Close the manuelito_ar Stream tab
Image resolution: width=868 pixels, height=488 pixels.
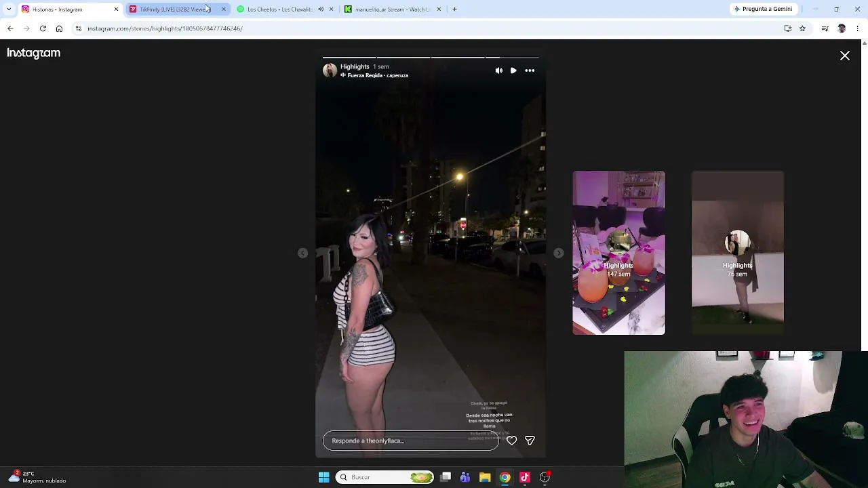tap(439, 9)
